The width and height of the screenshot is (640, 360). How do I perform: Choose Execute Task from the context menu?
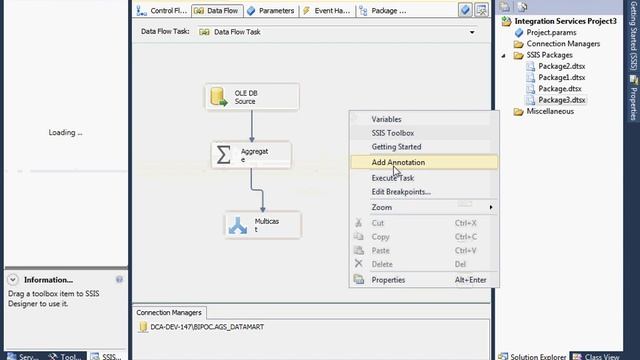[424, 178]
